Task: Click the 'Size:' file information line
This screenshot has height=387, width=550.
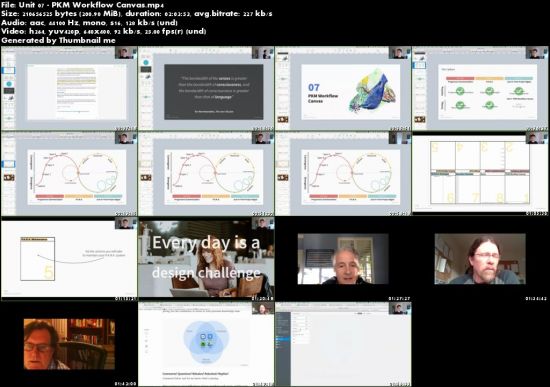Action: (136, 14)
